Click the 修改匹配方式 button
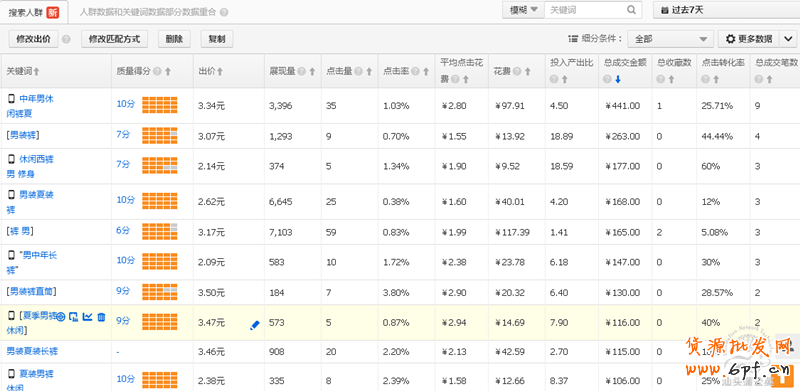This screenshot has height=391, width=800. point(114,39)
